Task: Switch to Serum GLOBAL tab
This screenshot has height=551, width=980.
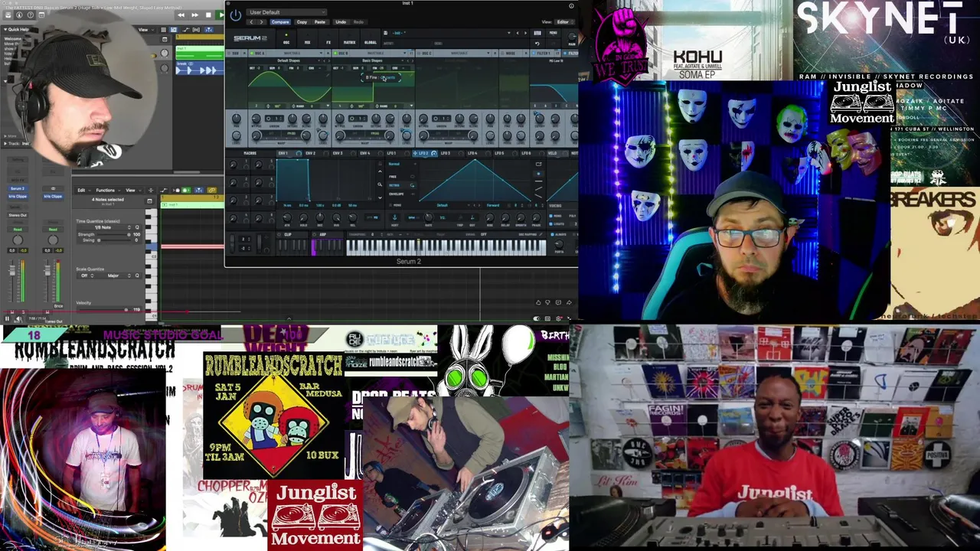Action: pos(371,37)
